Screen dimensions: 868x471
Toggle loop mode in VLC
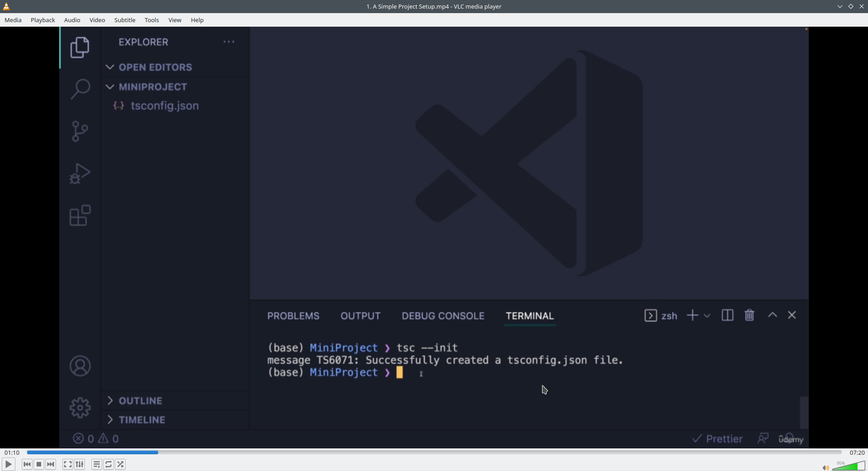pyautogui.click(x=108, y=464)
